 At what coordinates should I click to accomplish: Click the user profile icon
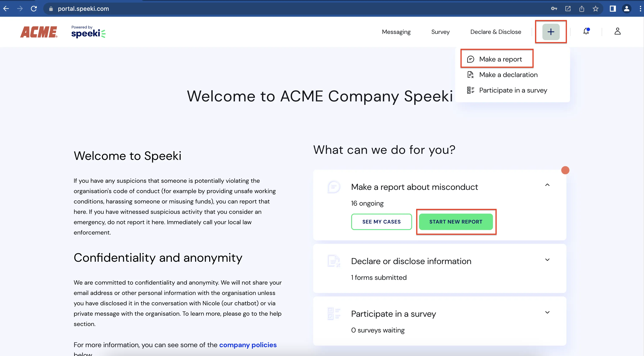[617, 32]
